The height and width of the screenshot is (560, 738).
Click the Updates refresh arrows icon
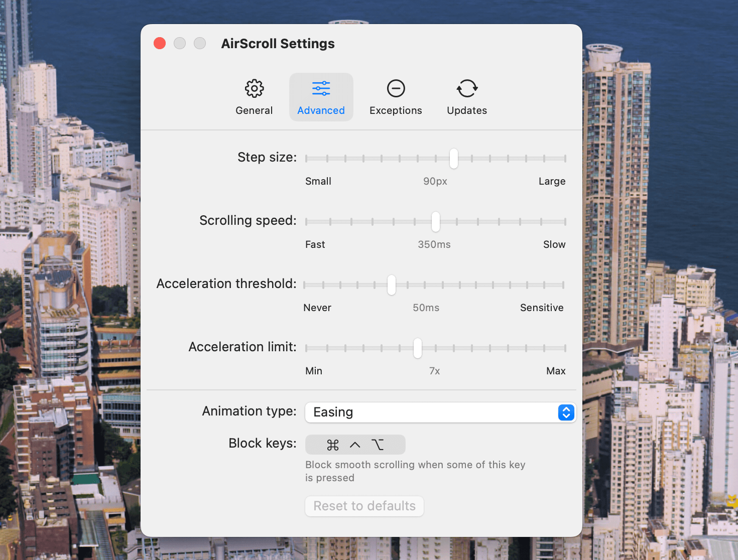466,88
